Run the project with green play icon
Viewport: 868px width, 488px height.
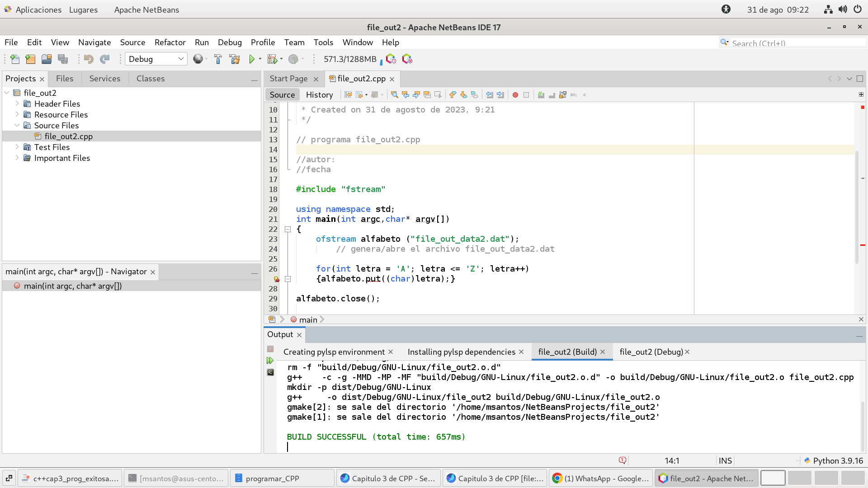[x=252, y=59]
